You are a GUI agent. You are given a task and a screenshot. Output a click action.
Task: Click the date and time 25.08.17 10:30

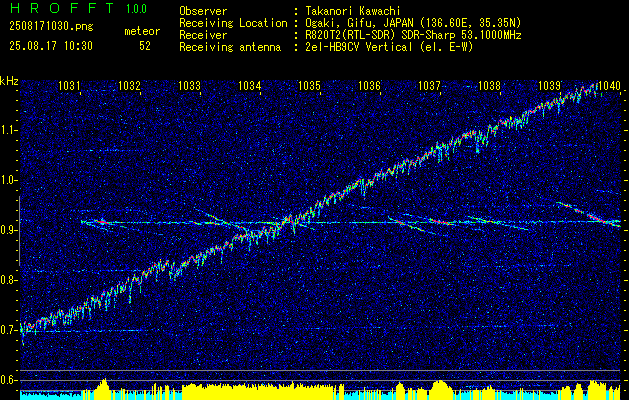(51, 46)
